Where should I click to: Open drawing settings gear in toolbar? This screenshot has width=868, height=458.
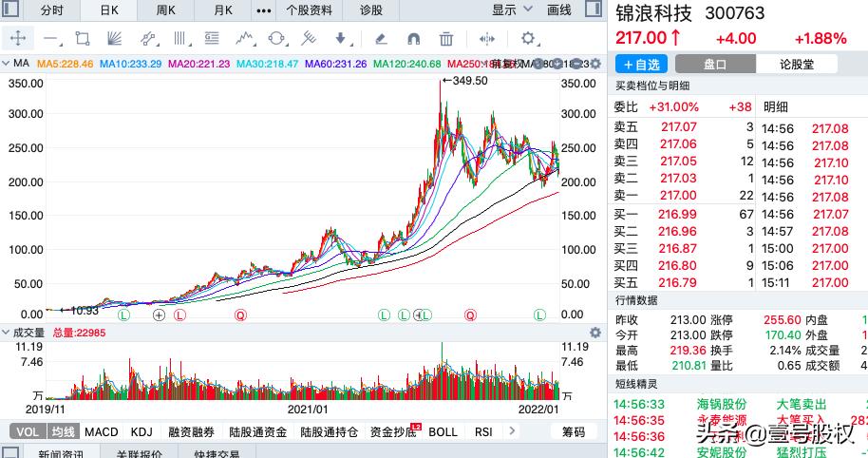528,38
